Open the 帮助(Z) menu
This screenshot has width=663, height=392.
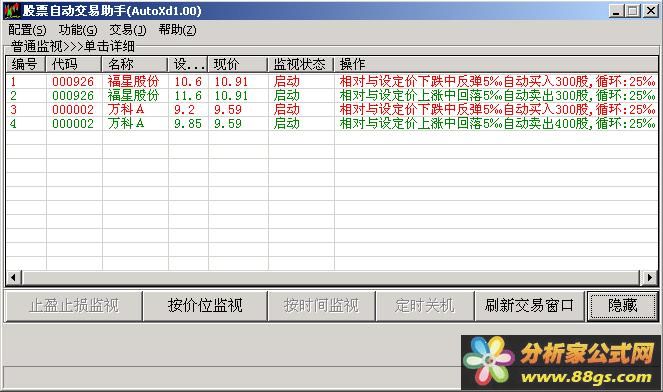point(178,30)
